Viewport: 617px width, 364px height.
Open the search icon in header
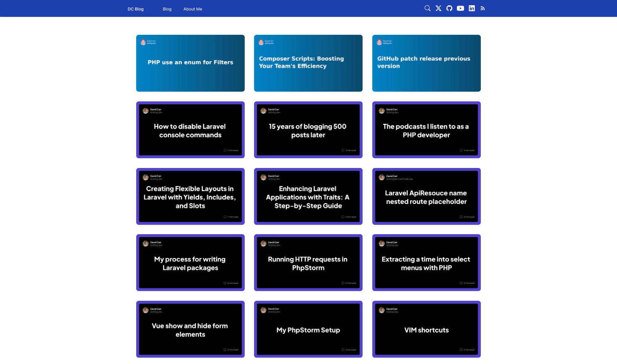pos(427,8)
